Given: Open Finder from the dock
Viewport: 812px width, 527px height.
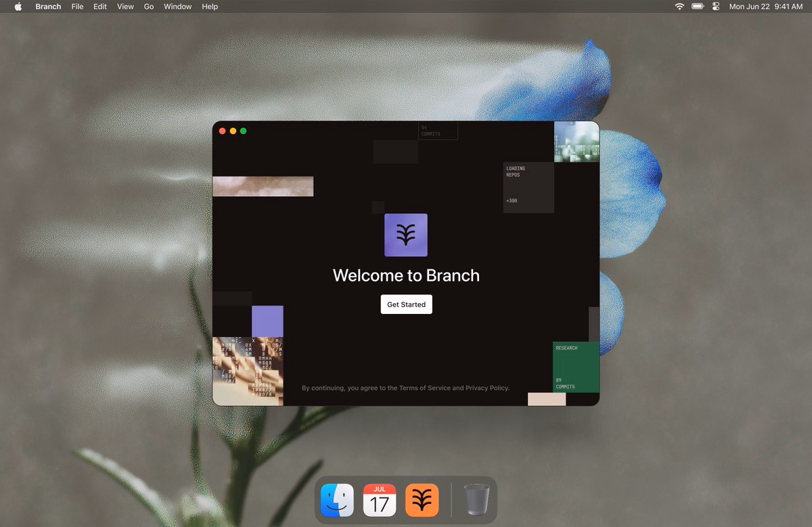Looking at the screenshot, I should pyautogui.click(x=337, y=500).
